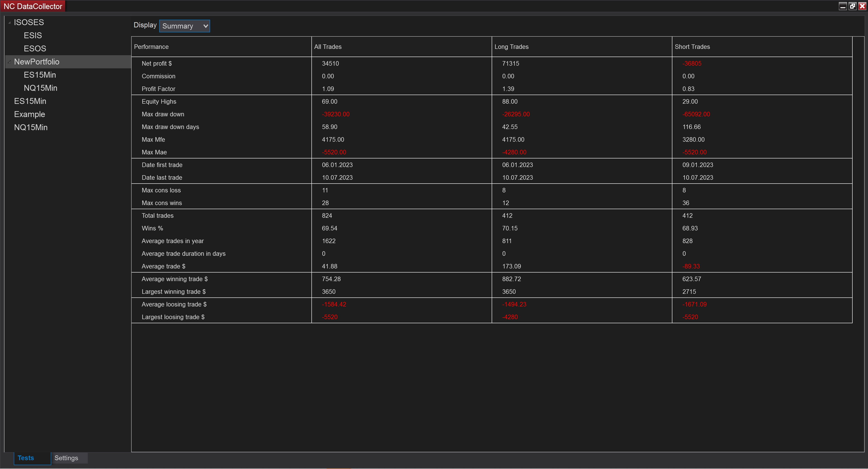Minimize the NC DataCollector window
The image size is (868, 469).
(843, 6)
